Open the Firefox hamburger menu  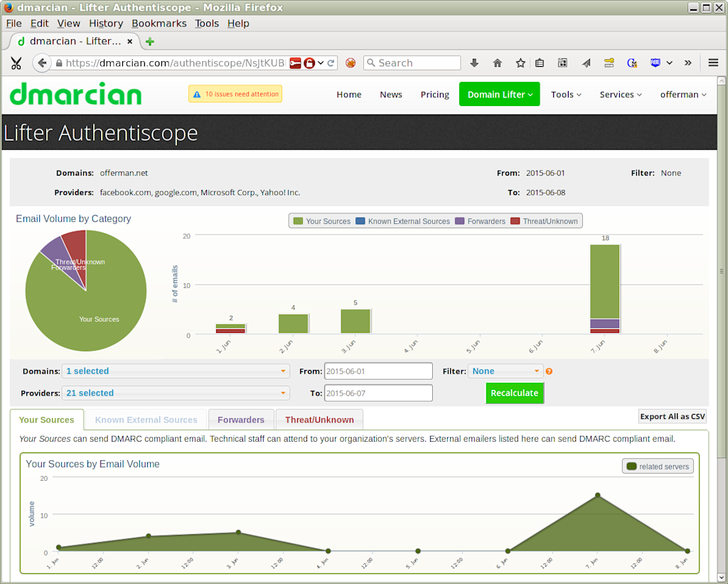click(x=714, y=63)
